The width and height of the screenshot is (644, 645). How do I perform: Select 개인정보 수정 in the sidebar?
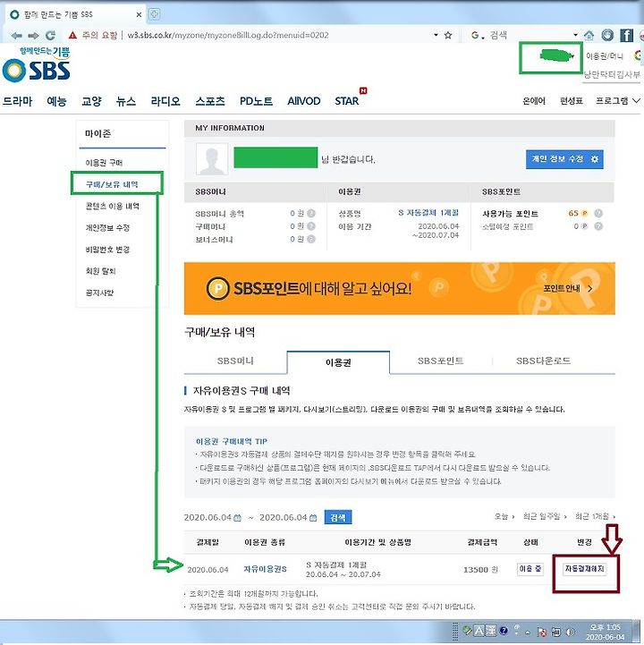[x=107, y=228]
